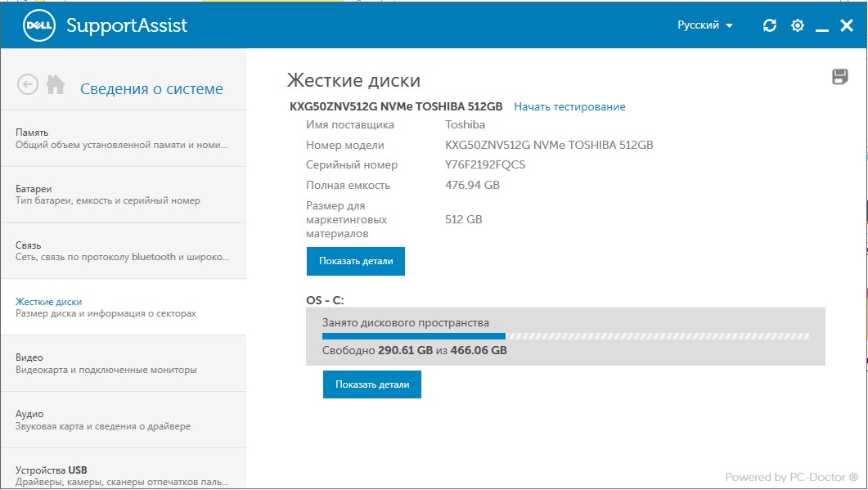Select the Память section
Viewport: 868px width, 490px height.
[124, 138]
